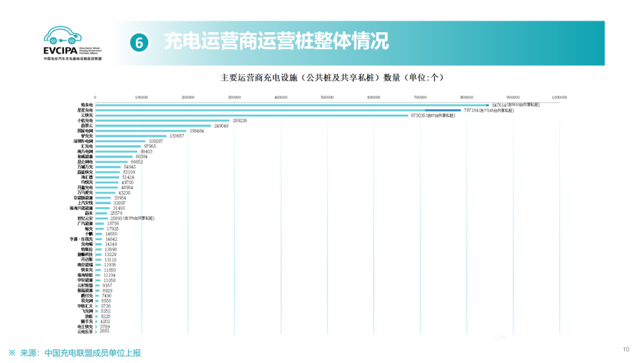Image resolution: width=644 pixels, height=363 pixels.
Task: Select the slide title 充电运营商运营桩整体情况
Action: point(276,41)
